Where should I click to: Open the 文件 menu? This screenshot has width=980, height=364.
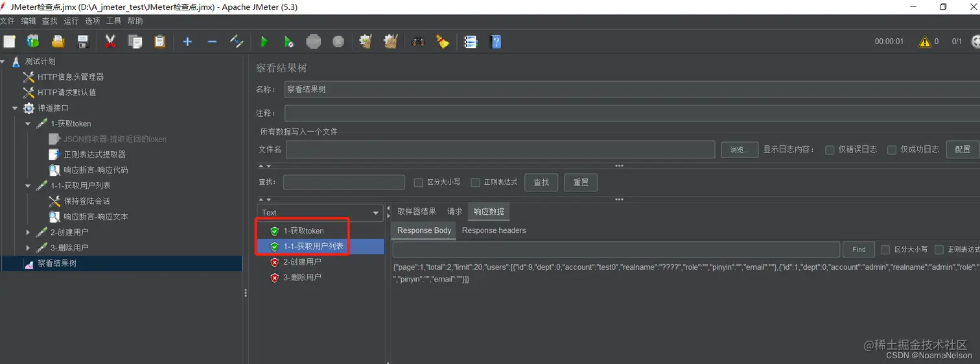pyautogui.click(x=7, y=21)
